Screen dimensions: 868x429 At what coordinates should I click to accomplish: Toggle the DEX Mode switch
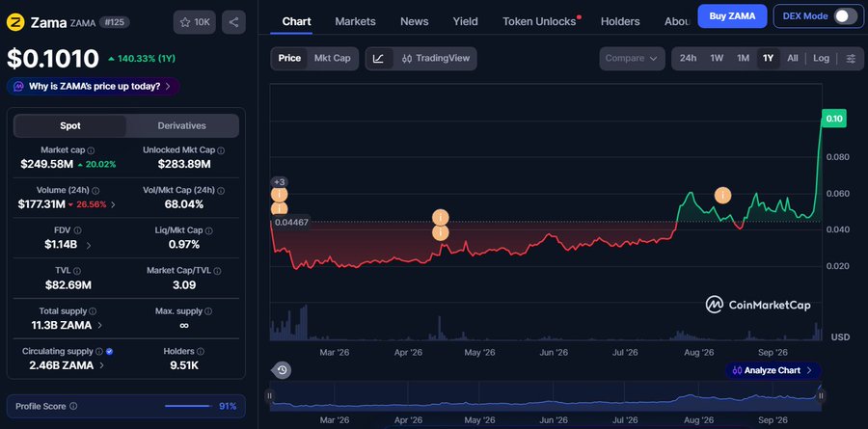click(845, 16)
